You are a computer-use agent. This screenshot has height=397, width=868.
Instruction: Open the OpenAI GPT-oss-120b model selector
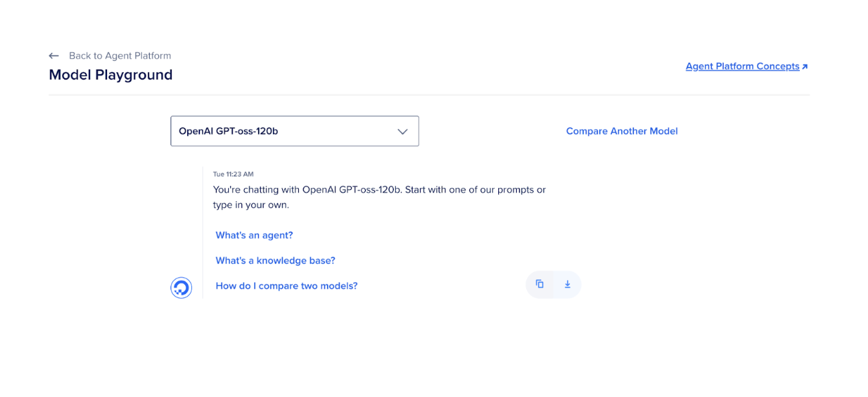click(281, 131)
